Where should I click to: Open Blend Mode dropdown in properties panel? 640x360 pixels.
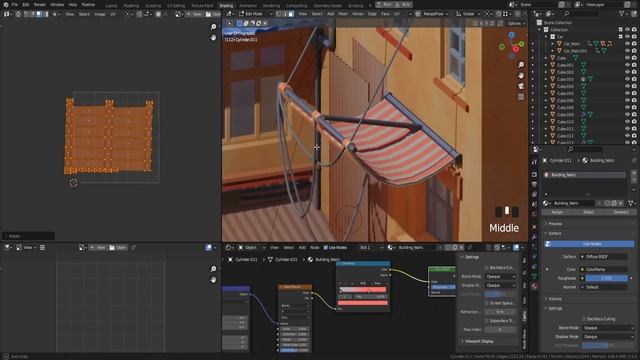click(x=608, y=328)
